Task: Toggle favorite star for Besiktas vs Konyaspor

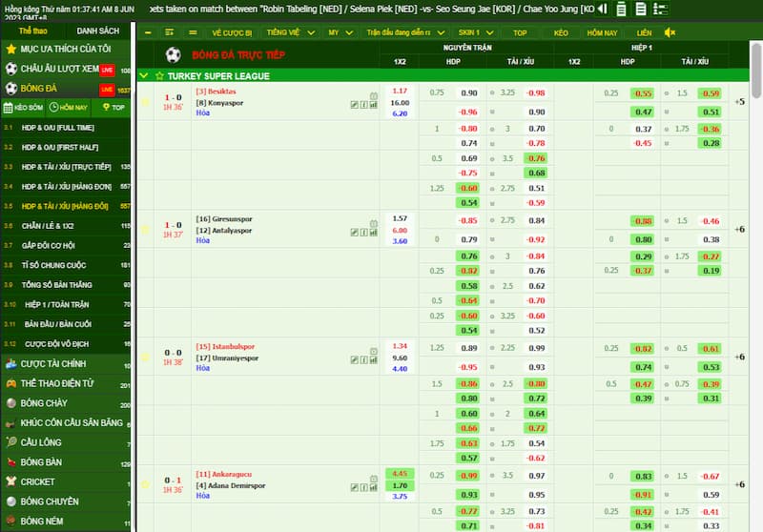Action: 146,101
